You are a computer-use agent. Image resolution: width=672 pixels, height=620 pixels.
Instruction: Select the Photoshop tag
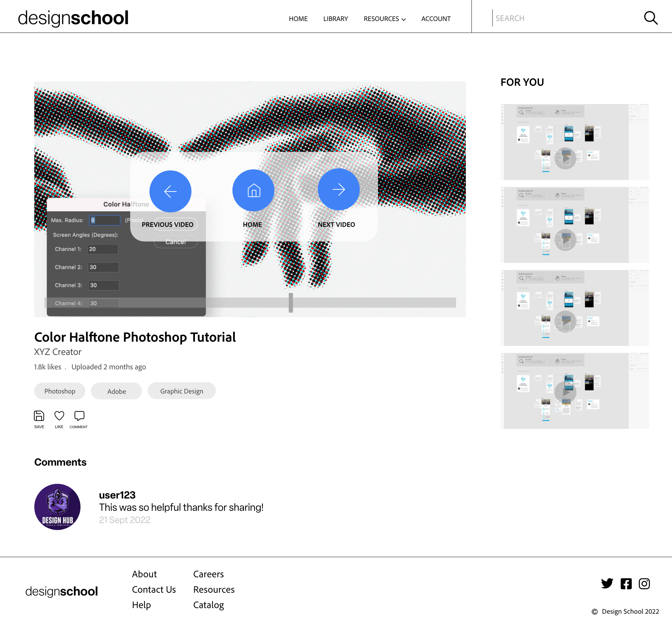pyautogui.click(x=60, y=391)
